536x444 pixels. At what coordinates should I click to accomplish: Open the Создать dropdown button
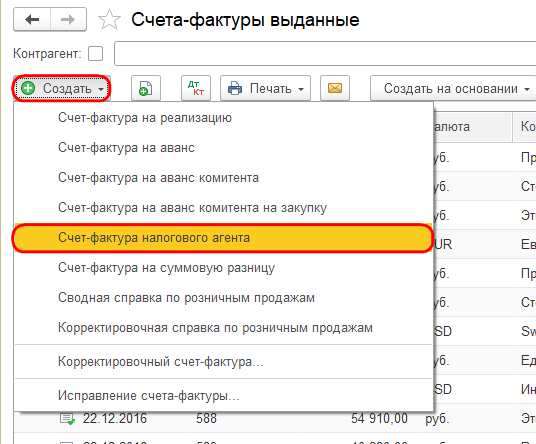pos(62,89)
